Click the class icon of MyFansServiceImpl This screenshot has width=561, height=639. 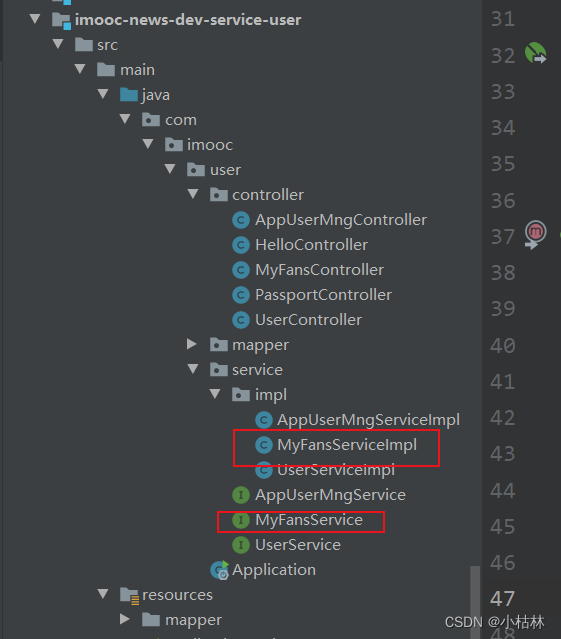tap(264, 445)
